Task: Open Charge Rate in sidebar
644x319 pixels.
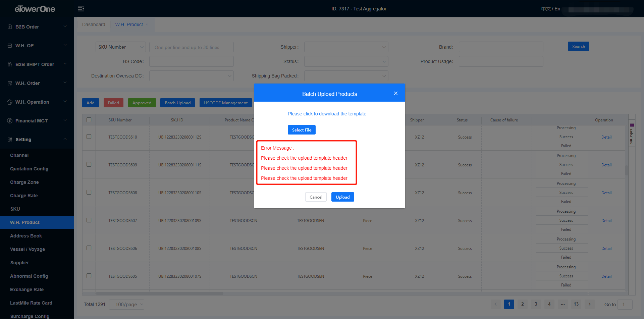Action: pos(24,196)
